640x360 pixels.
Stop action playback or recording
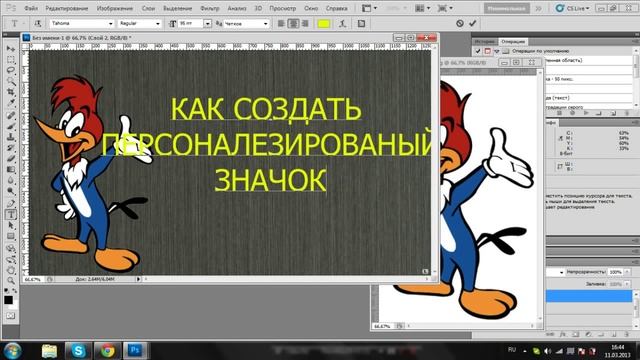pyautogui.click(x=559, y=113)
